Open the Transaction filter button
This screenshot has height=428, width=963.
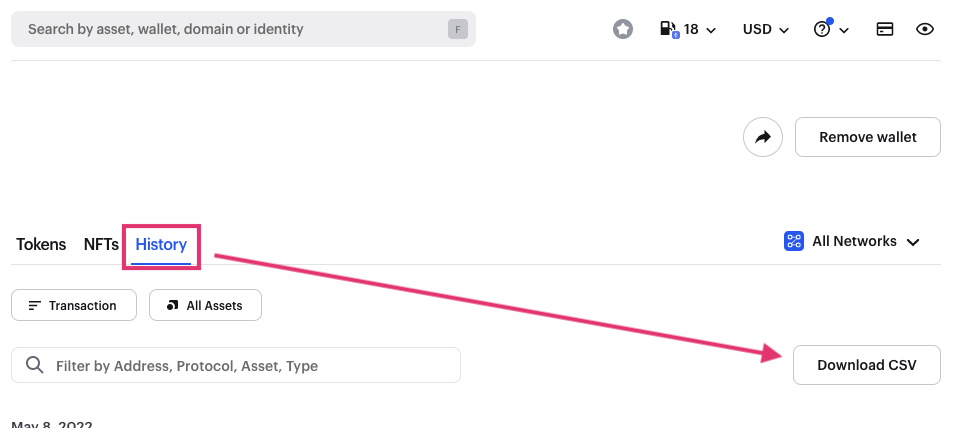pyautogui.click(x=74, y=305)
